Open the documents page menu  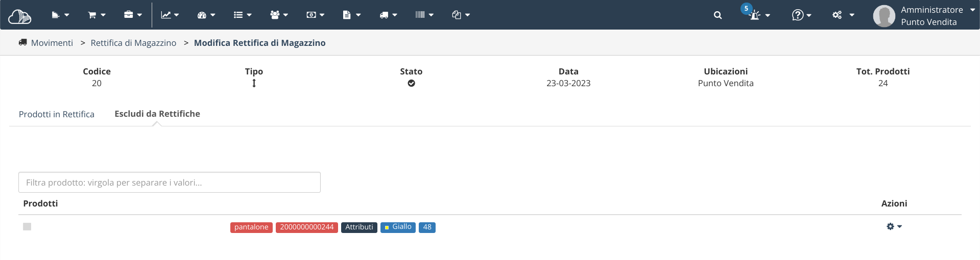click(352, 15)
